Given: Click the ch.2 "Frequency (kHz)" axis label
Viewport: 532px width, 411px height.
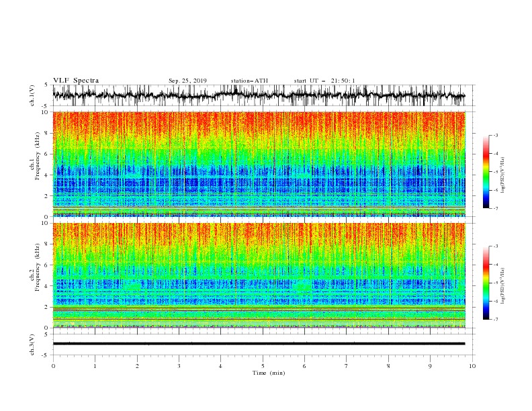Looking at the screenshot, I should click(x=38, y=267).
